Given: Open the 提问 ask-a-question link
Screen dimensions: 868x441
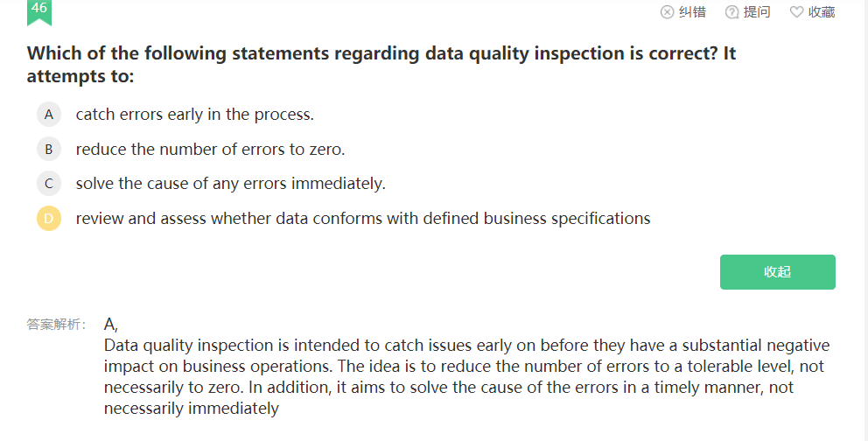Looking at the screenshot, I should pyautogui.click(x=757, y=12).
